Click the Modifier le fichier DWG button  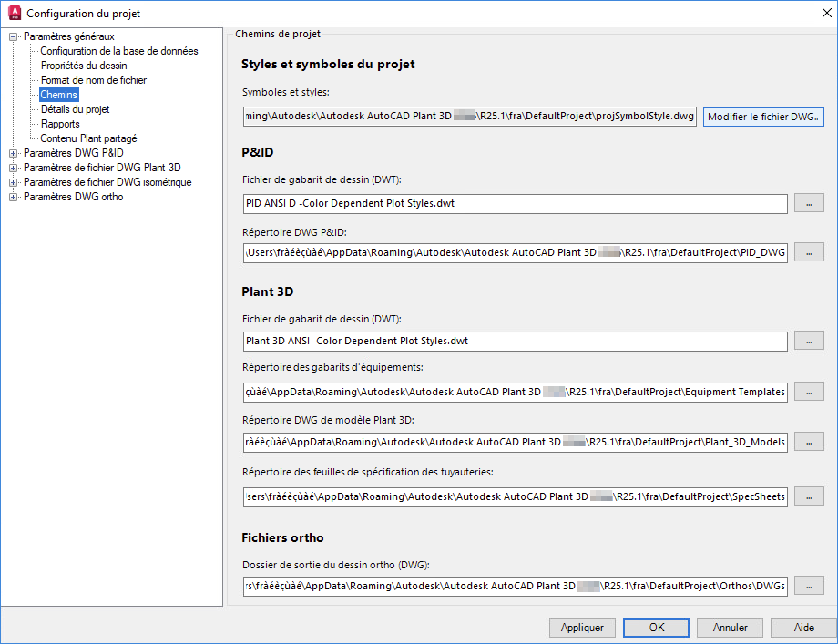(763, 117)
